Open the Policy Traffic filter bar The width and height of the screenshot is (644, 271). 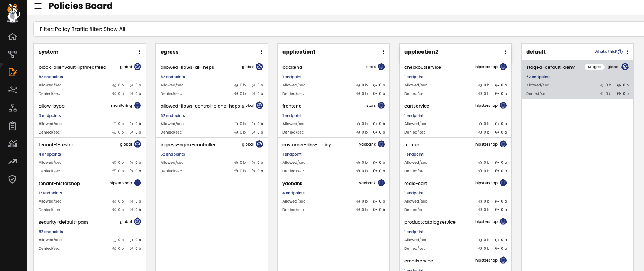pos(339,29)
